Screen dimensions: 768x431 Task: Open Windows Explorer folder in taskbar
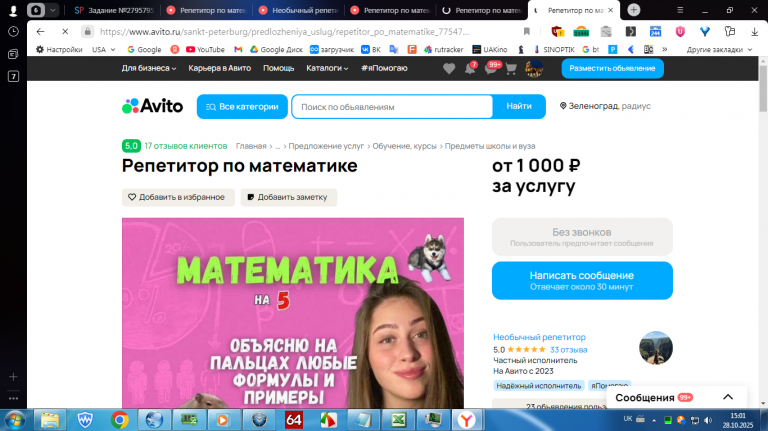click(x=49, y=420)
